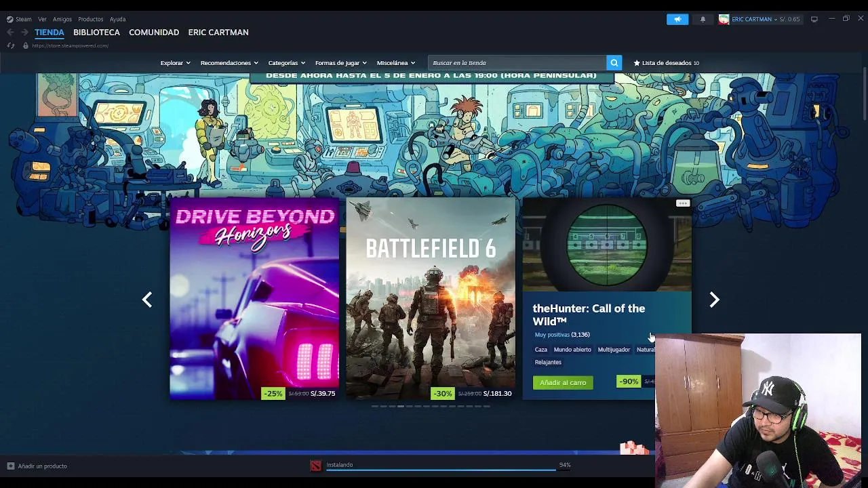Open the Ayuda menu
868x488 pixels.
point(117,19)
